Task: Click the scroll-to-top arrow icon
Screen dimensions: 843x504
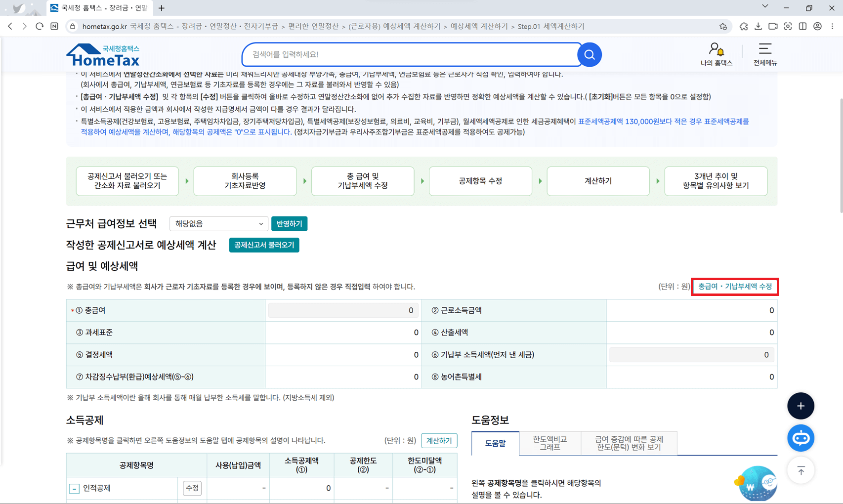Action: [801, 470]
